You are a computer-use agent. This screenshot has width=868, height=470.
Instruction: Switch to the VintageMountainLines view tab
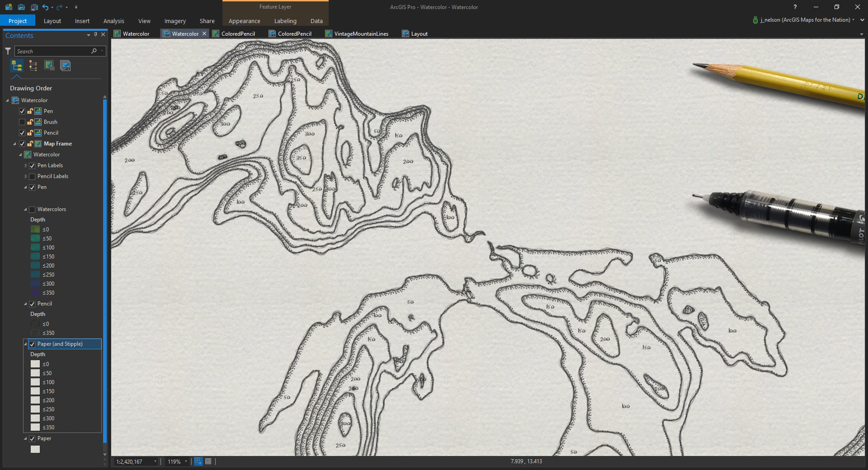coord(357,34)
